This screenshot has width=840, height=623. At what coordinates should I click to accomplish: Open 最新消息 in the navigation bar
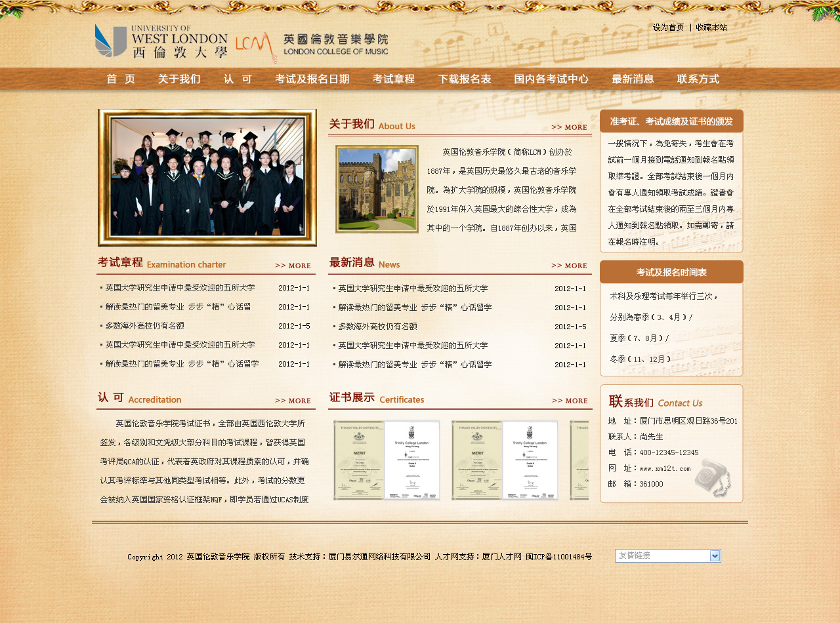633,79
